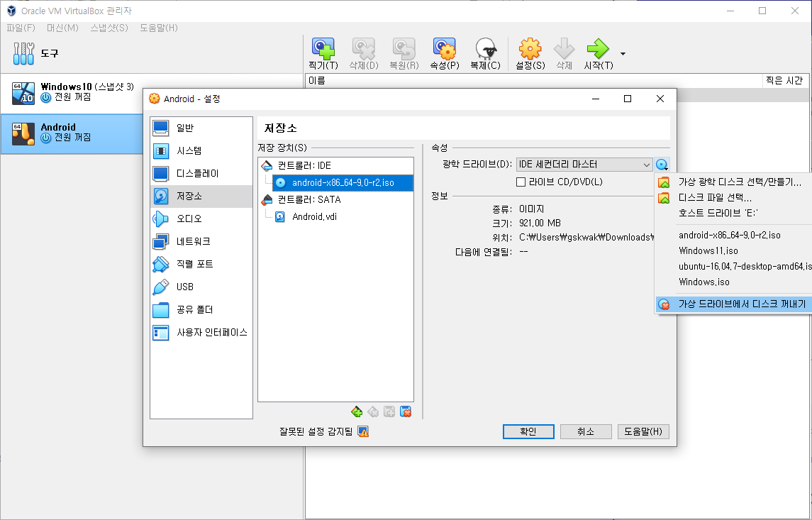Select Android.vdi disk in storage tree
Image resolution: width=812 pixels, height=520 pixels.
[x=314, y=216]
